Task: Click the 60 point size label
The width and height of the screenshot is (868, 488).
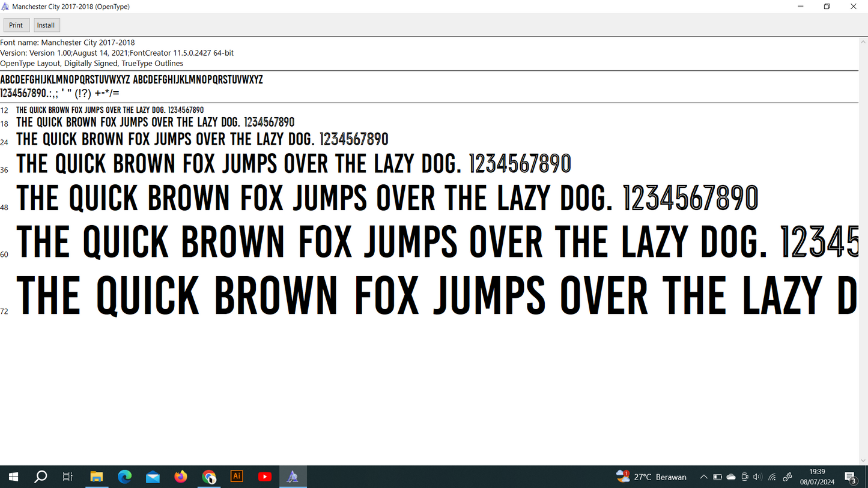Action: (x=4, y=255)
